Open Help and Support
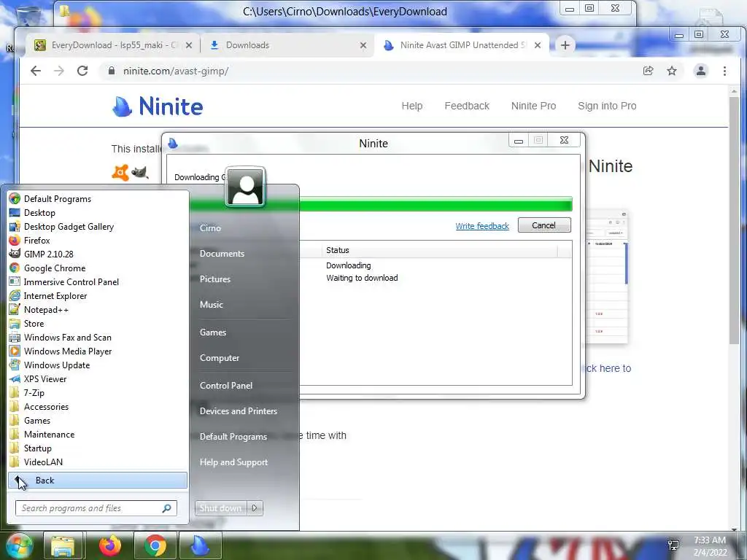The width and height of the screenshot is (747, 560). (x=233, y=462)
